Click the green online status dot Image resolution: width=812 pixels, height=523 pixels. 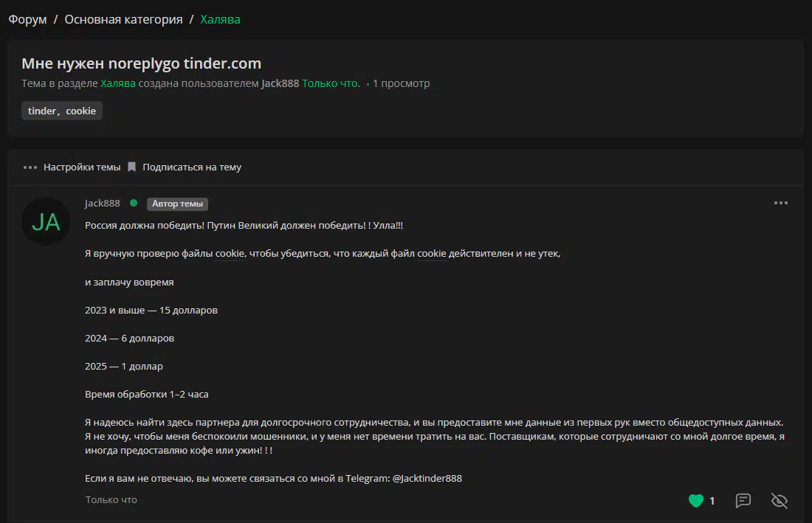point(134,203)
